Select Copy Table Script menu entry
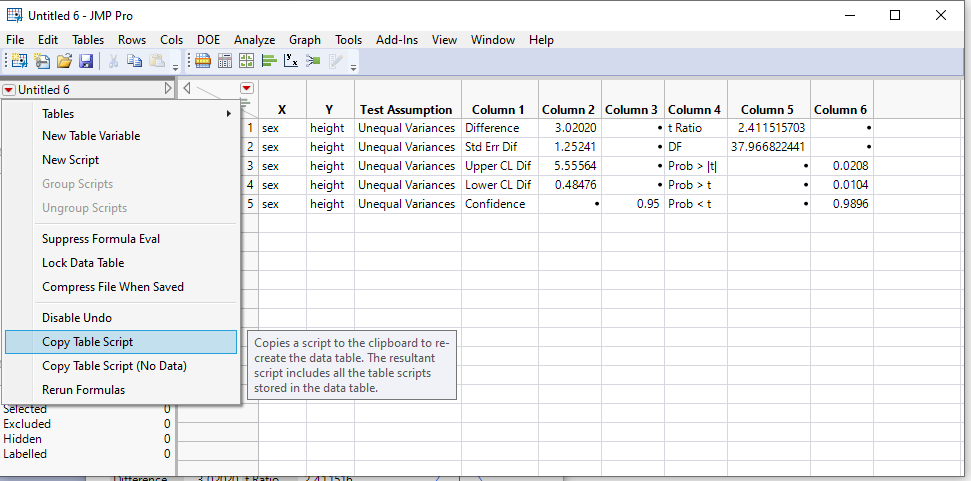The height and width of the screenshot is (481, 971). point(87,342)
